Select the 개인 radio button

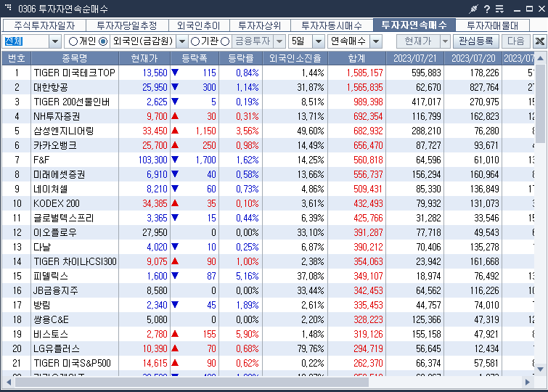point(73,41)
